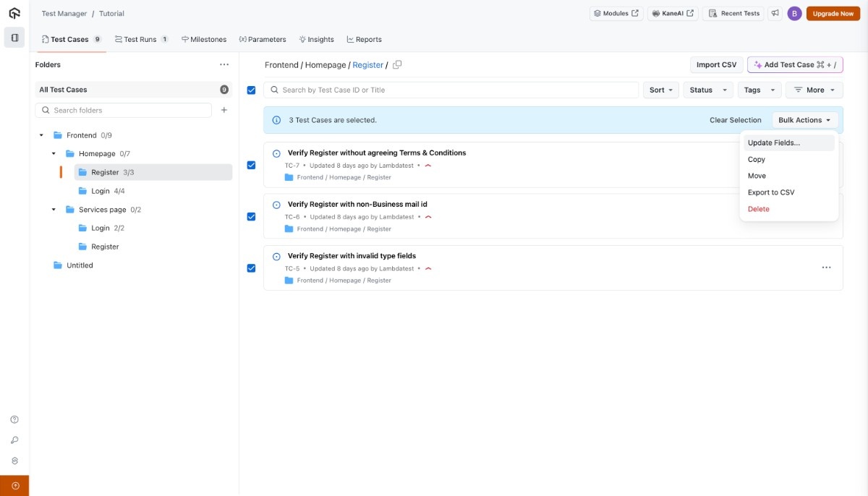This screenshot has width=868, height=496.
Task: Choose Export to CSV from Bulk Actions
Action: 771,192
